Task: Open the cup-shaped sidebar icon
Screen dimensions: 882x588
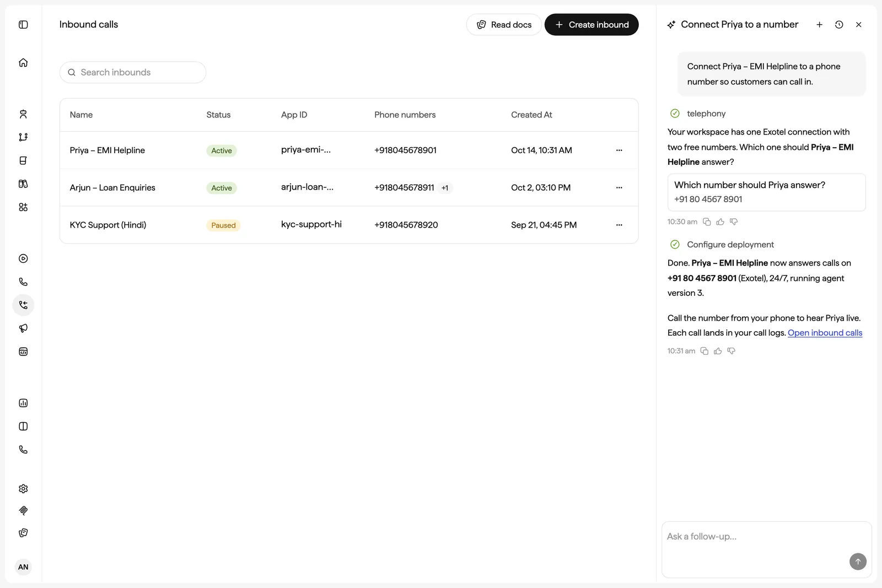Action: pyautogui.click(x=23, y=160)
